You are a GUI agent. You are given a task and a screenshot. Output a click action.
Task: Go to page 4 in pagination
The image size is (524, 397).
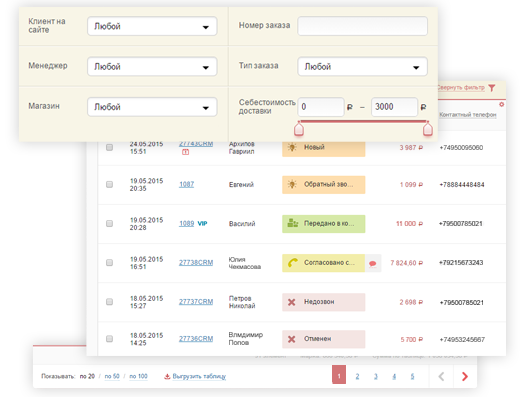point(394,376)
